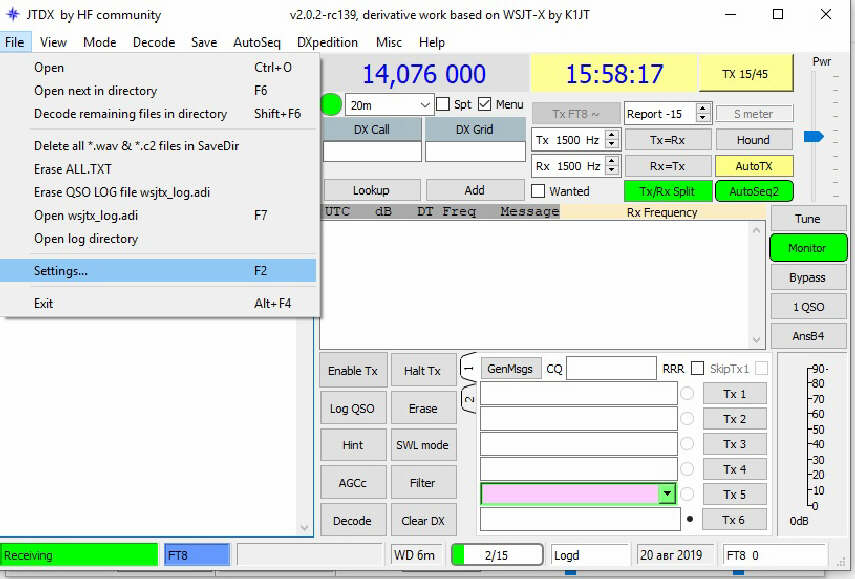Click the Tx/Rx Split button

point(667,191)
